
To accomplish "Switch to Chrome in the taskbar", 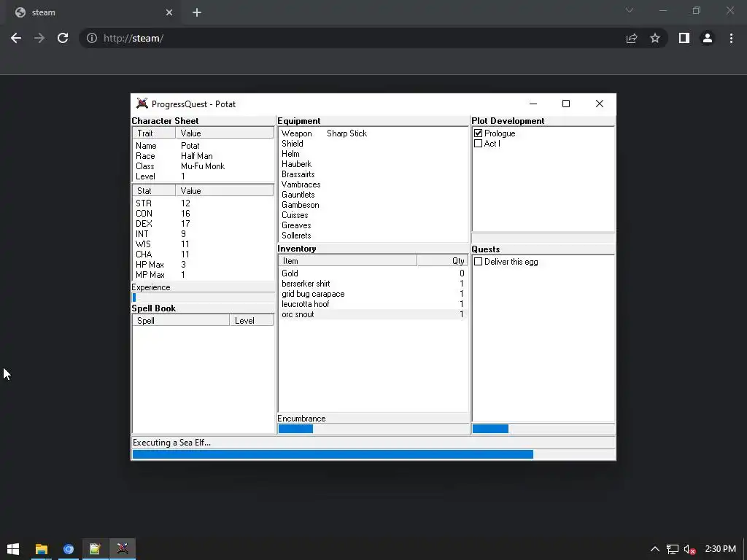I will click(68, 549).
